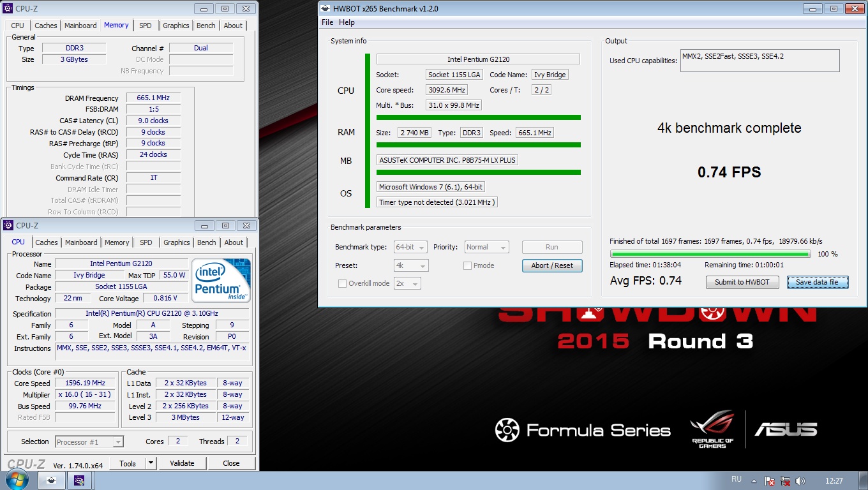Expand Benchmark type 64-bit dropdown
The width and height of the screenshot is (868, 490).
click(x=410, y=247)
